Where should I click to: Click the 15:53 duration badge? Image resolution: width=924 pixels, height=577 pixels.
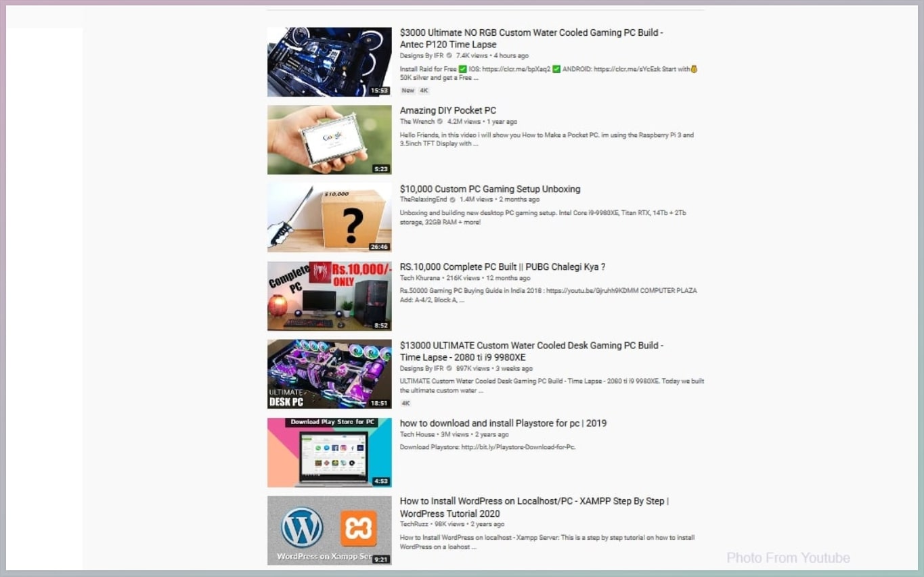380,90
